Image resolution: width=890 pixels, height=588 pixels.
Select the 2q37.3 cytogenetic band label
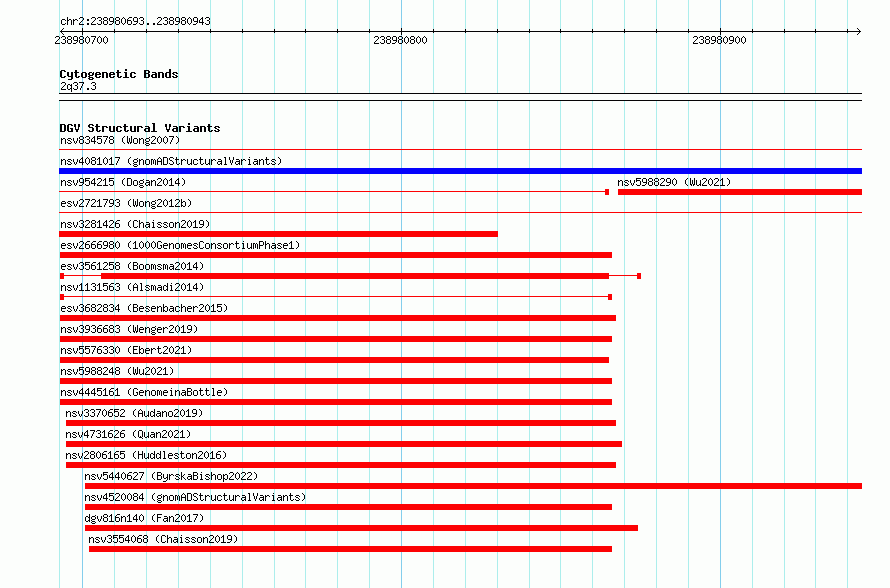78,86
